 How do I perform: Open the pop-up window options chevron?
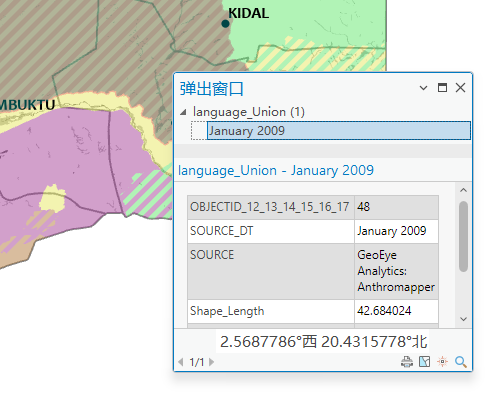423,88
